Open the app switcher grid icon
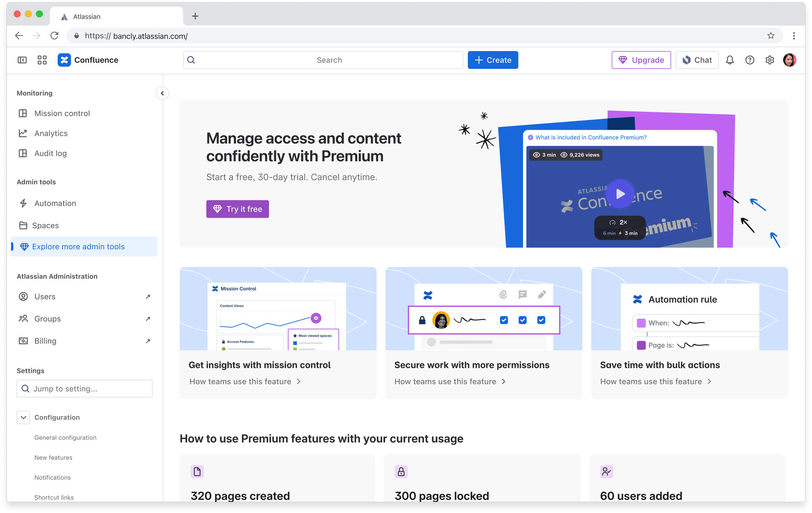 point(42,60)
